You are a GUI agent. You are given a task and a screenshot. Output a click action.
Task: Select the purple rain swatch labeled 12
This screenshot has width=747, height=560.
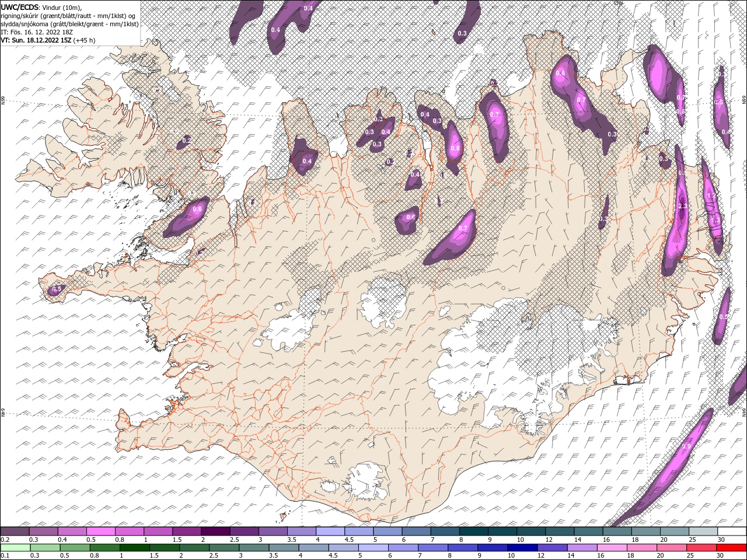(552, 547)
